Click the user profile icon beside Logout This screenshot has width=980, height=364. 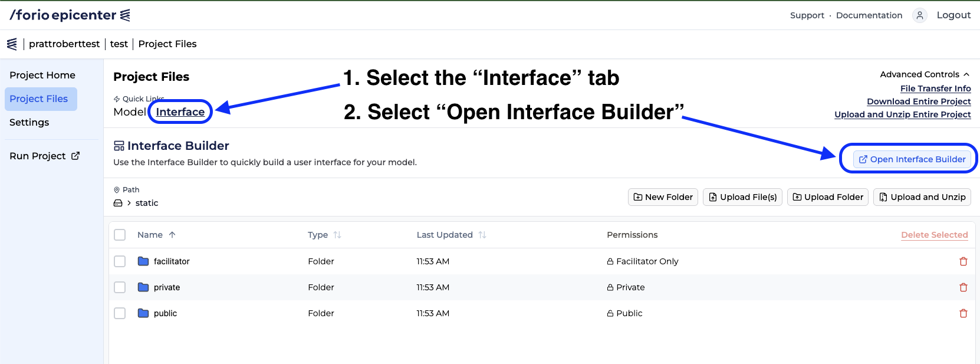pos(919,15)
